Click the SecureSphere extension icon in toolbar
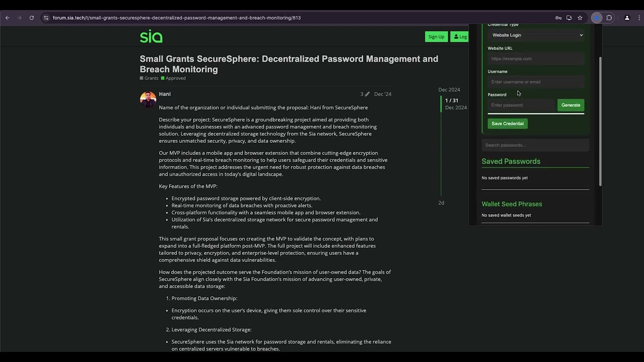This screenshot has width=644, height=362. coord(597,18)
